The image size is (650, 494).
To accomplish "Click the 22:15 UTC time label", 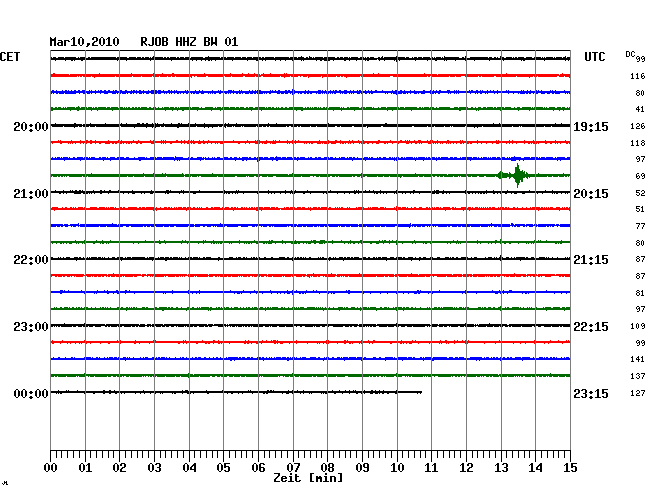I will coord(591,327).
